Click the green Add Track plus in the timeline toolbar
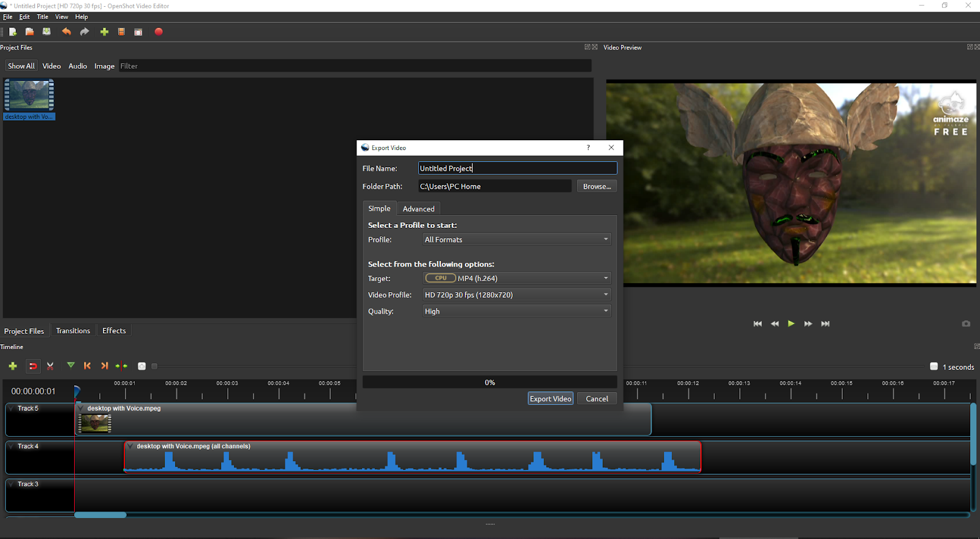Viewport: 980px width, 539px height. [13, 366]
